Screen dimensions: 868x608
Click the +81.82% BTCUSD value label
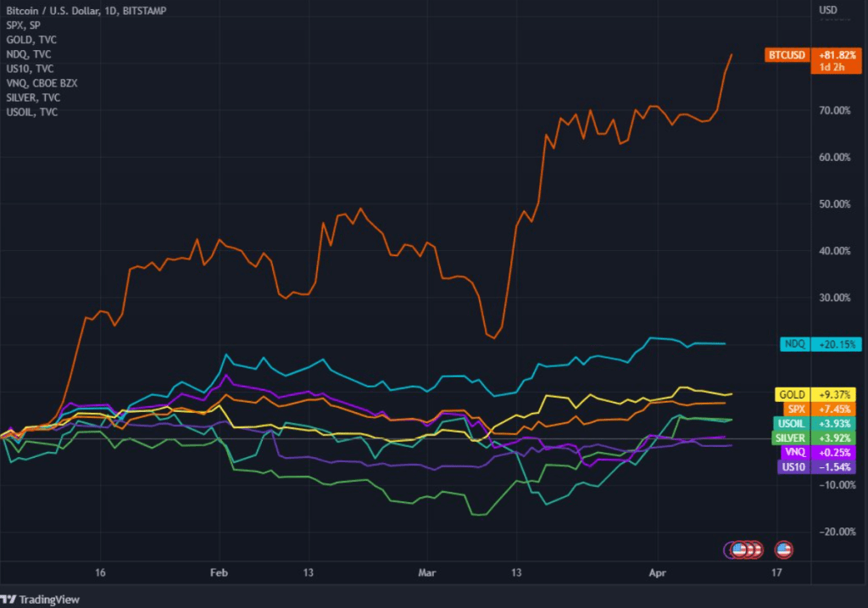(x=837, y=55)
